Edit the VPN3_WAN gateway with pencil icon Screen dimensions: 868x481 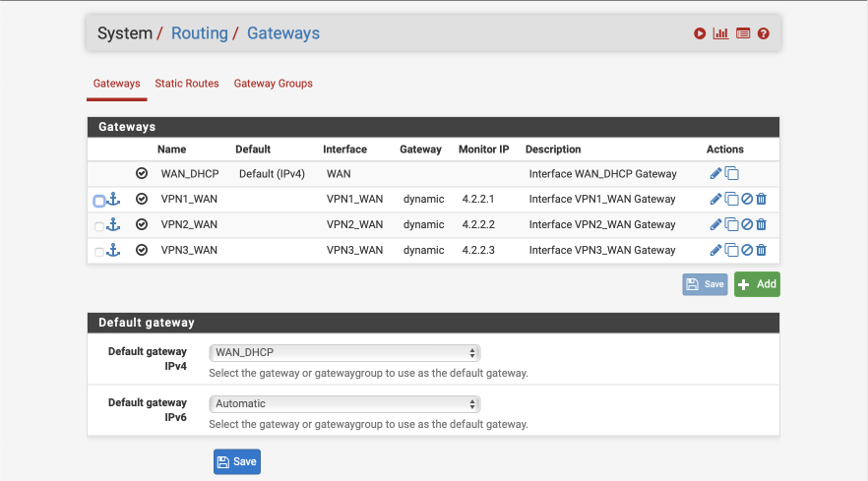(715, 250)
